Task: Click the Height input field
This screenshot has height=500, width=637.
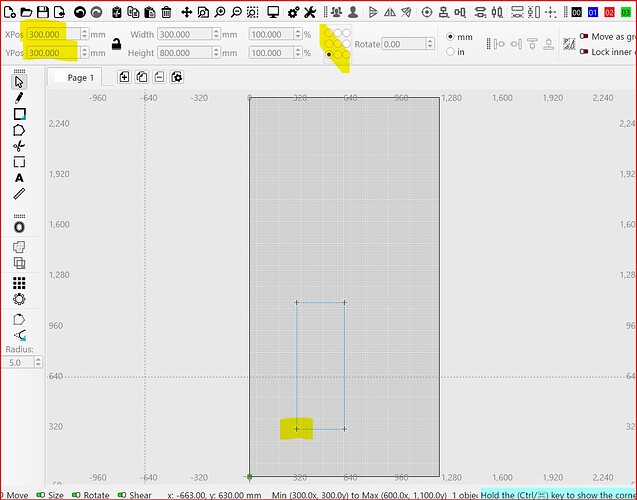Action: pos(185,53)
